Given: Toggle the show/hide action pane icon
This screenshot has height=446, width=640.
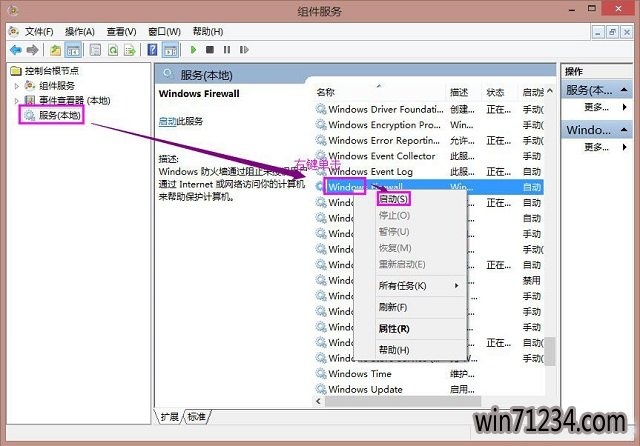Looking at the screenshot, I should click(171, 50).
